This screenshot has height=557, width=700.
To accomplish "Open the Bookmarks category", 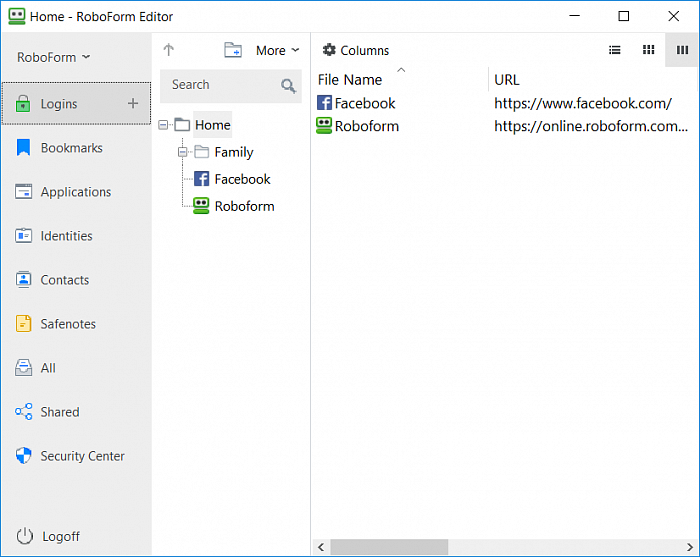I will [71, 148].
